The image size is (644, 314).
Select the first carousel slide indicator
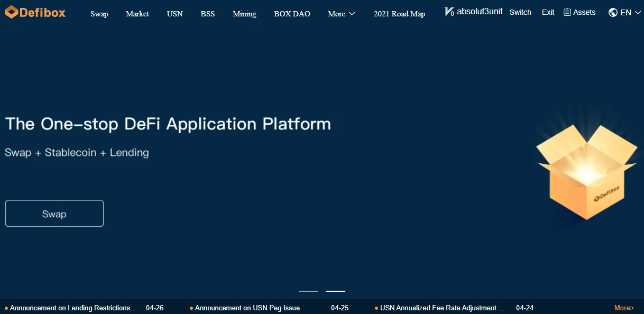point(308,291)
